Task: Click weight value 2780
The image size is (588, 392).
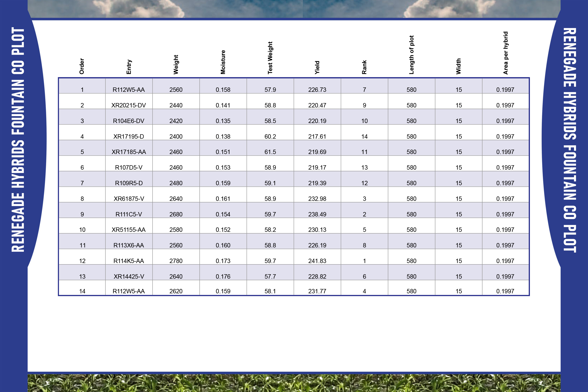Action: coord(176,261)
